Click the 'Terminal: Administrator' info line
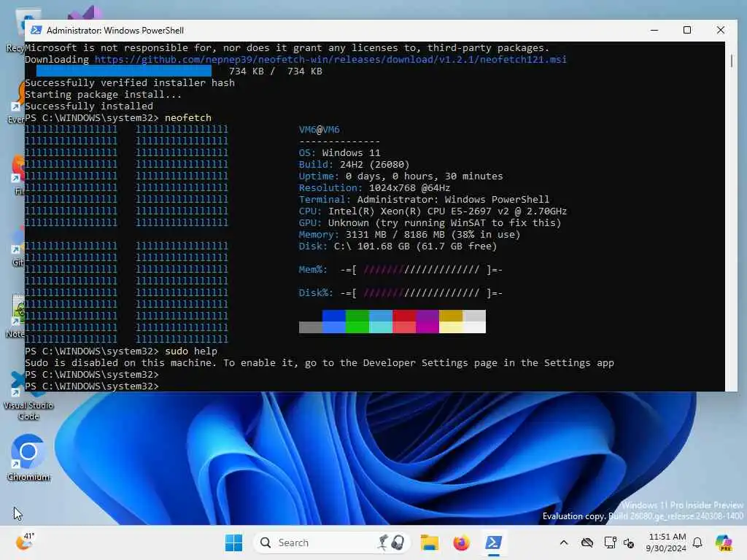The width and height of the screenshot is (747, 560). click(424, 200)
